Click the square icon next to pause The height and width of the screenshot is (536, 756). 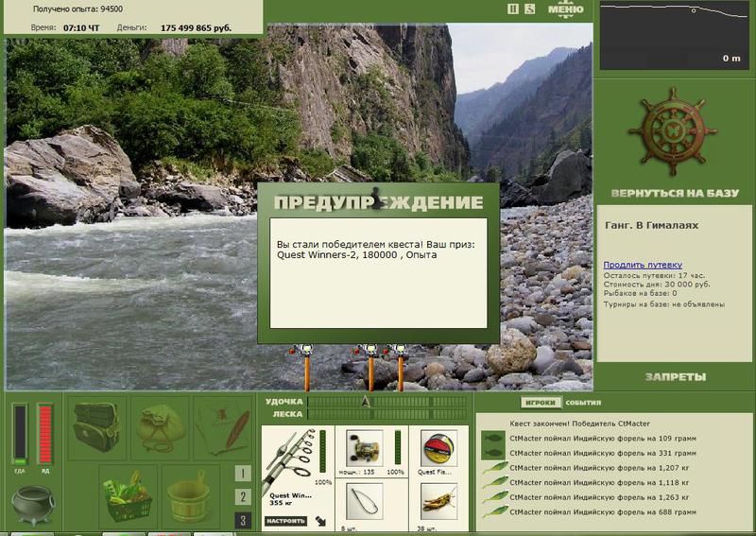point(530,9)
